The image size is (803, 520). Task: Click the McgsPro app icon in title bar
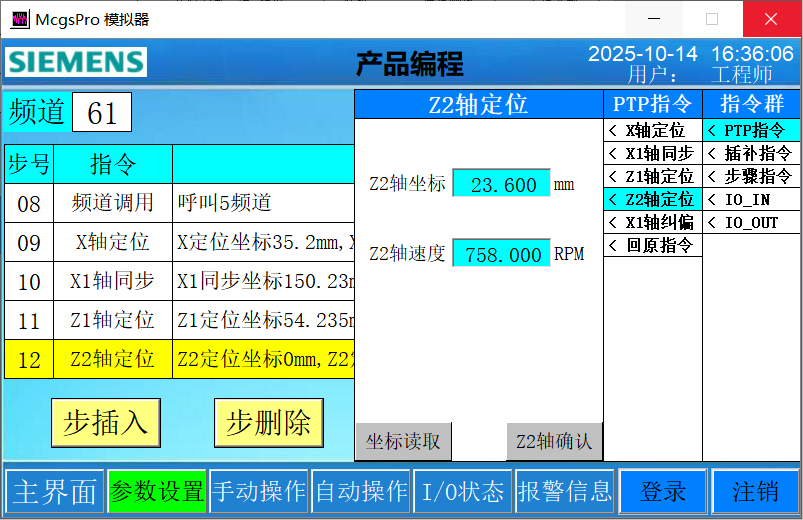(19, 19)
